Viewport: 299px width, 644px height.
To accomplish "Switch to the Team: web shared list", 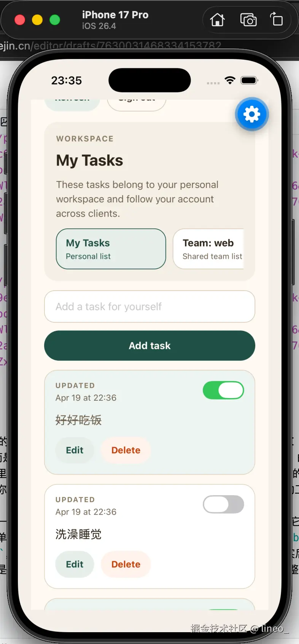I will tap(208, 249).
